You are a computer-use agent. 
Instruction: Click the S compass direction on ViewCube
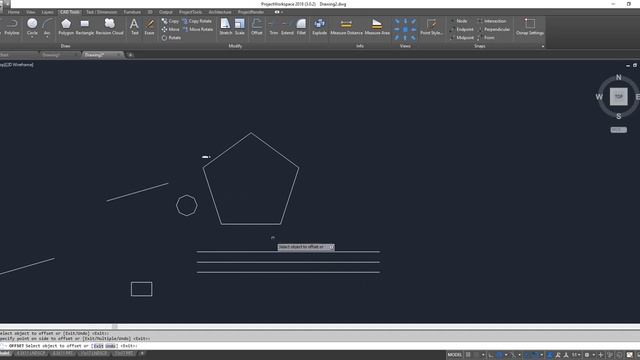[618, 116]
